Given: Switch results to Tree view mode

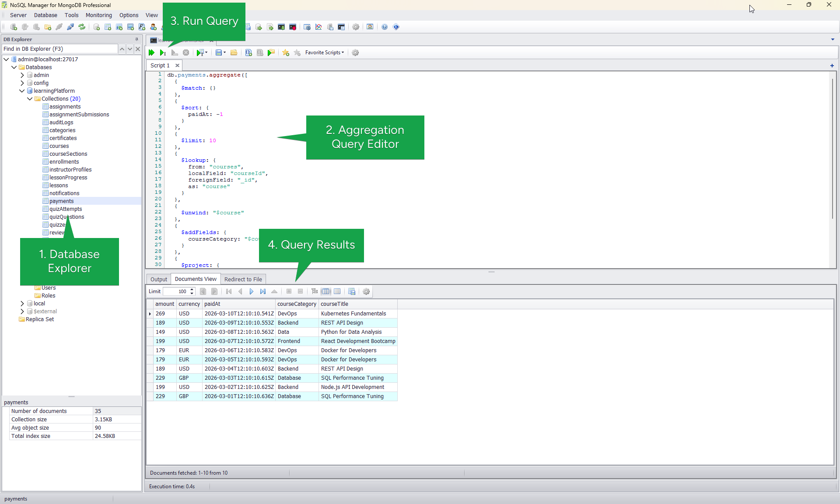Looking at the screenshot, I should 315,291.
